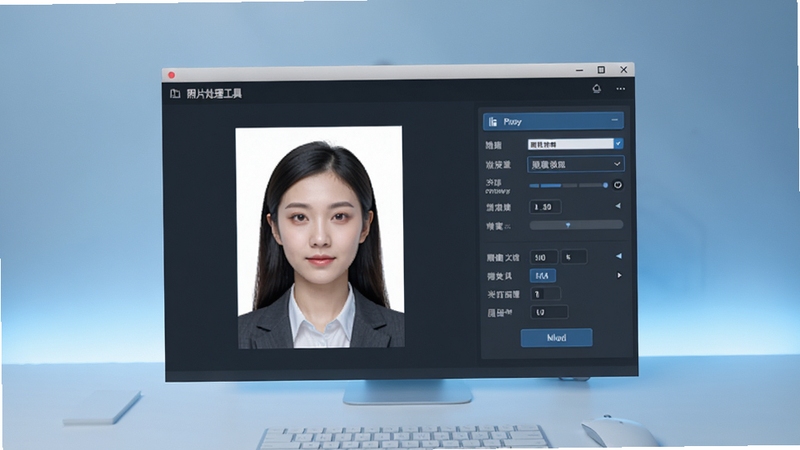The width and height of the screenshot is (800, 450).
Task: Click the app icon beside 照片处理工具 title
Action: 175,93
